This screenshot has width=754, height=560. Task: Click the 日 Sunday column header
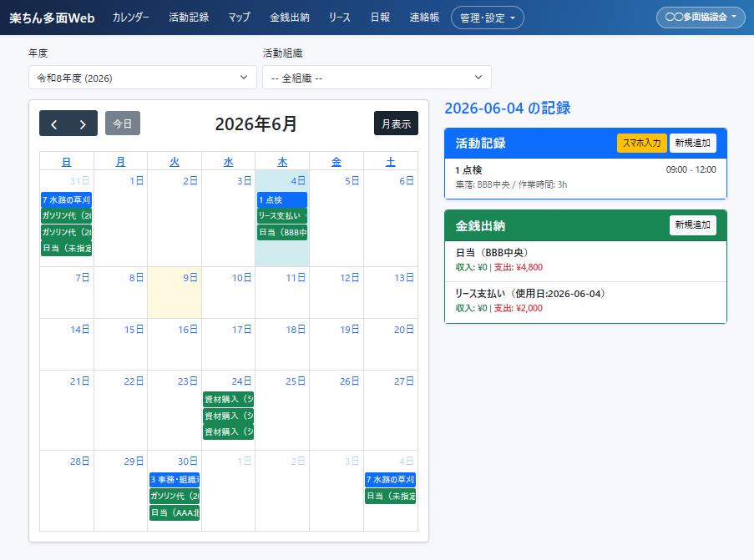pyautogui.click(x=66, y=162)
